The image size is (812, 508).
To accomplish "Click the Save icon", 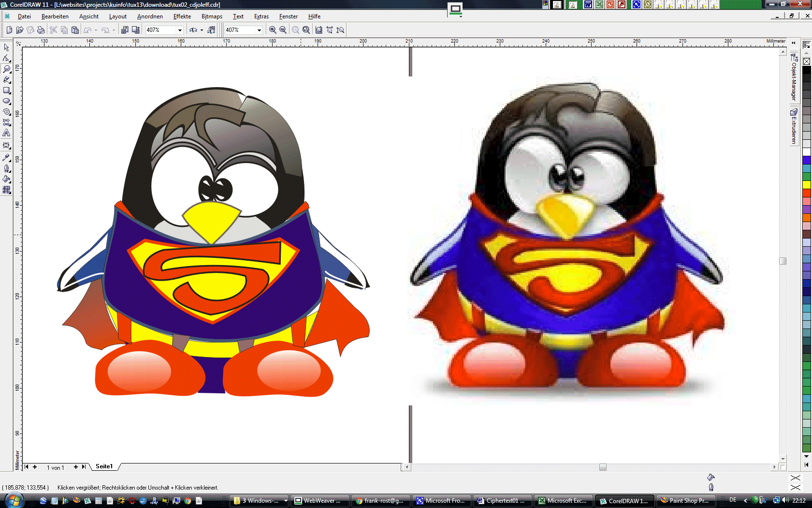I will point(30,30).
